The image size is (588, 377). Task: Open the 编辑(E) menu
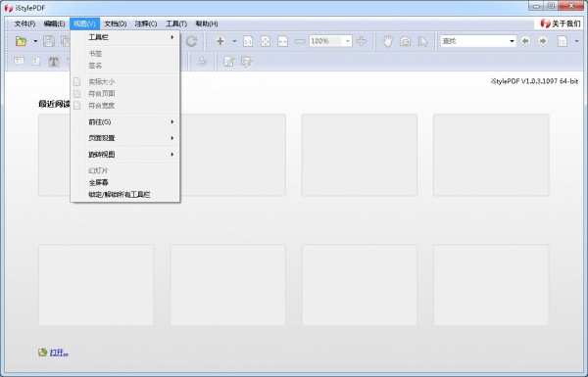coord(54,24)
